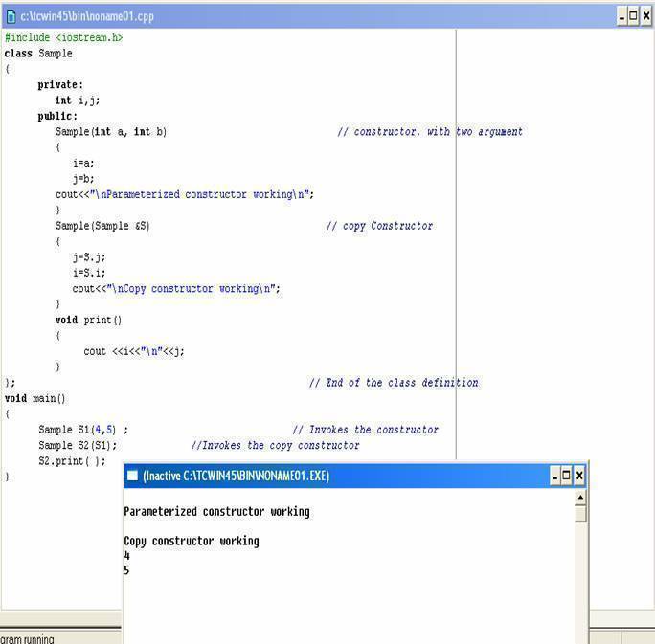
Task: Click the 'private:' keyword line
Action: [60, 85]
